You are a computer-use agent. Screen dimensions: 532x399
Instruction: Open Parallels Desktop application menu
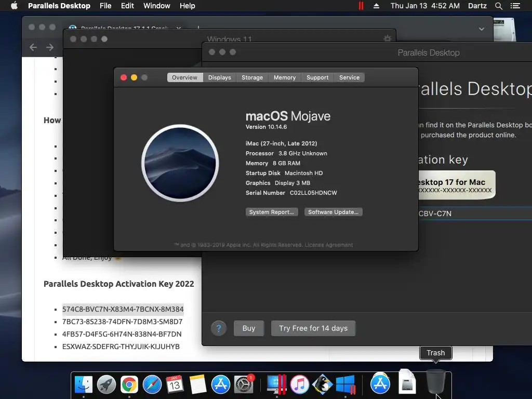pos(59,6)
